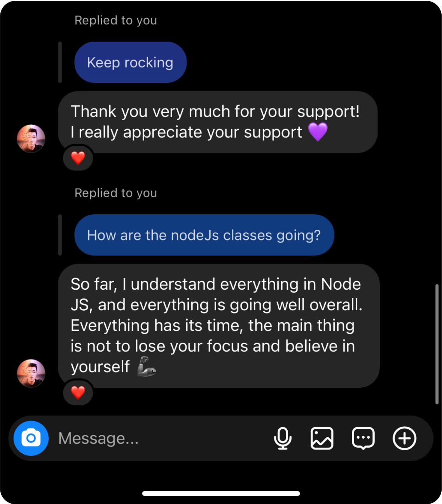Tap the flexed arm emoji after 'yourself'
Image resolution: width=442 pixels, height=504 pixels.
(147, 366)
